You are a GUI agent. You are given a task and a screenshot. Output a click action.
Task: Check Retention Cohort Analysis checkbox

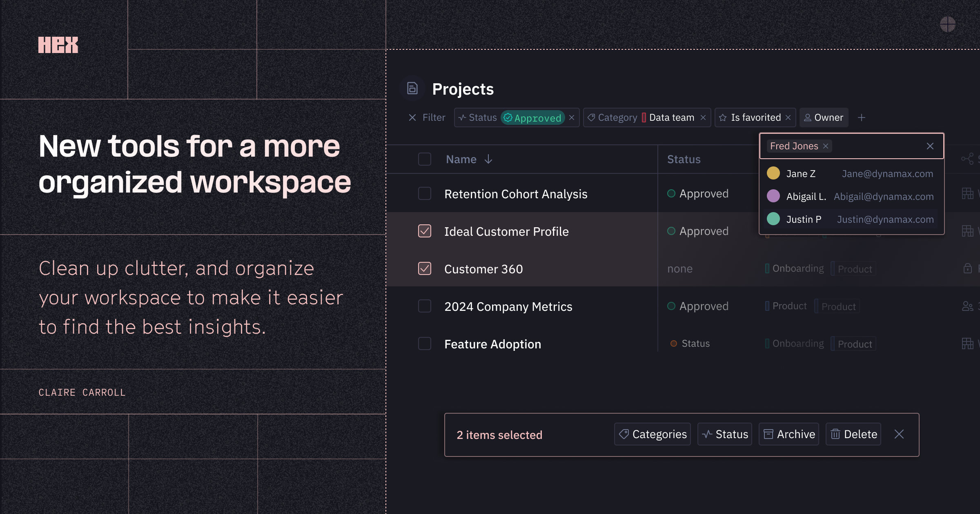point(425,193)
